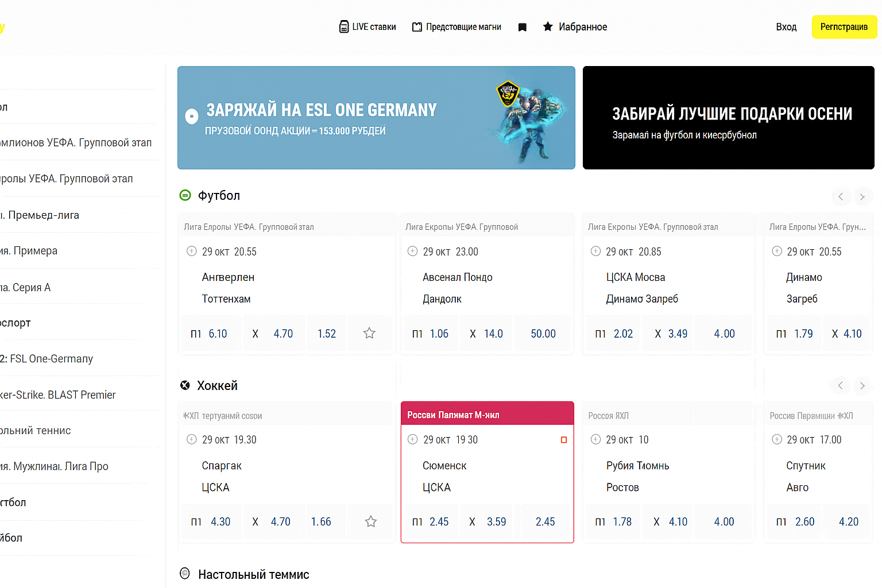Favorite the Антверпен vs Тоттенхам match star
This screenshot has height=588, width=882.
tap(369, 333)
